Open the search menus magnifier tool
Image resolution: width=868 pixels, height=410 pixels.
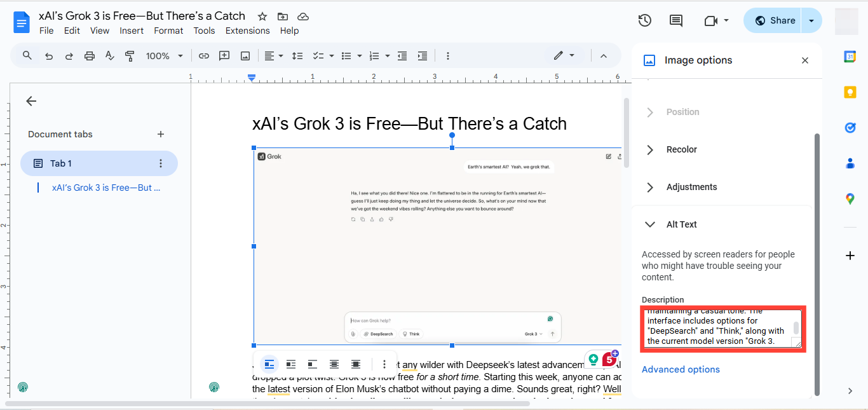point(27,56)
